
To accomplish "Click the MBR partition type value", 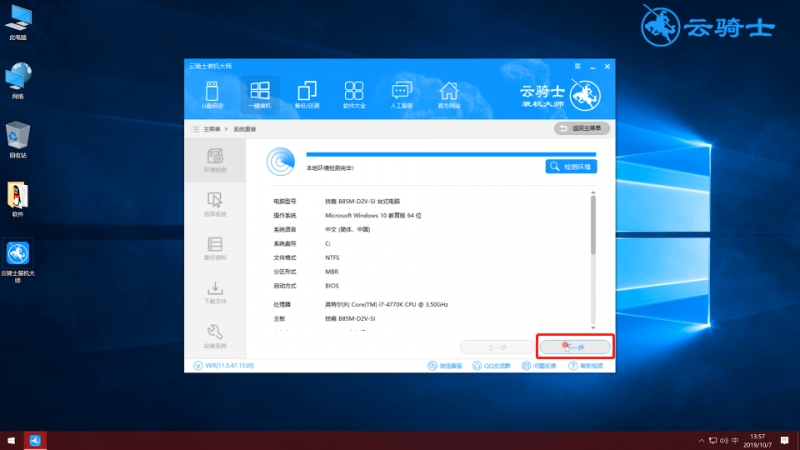I will pos(332,272).
